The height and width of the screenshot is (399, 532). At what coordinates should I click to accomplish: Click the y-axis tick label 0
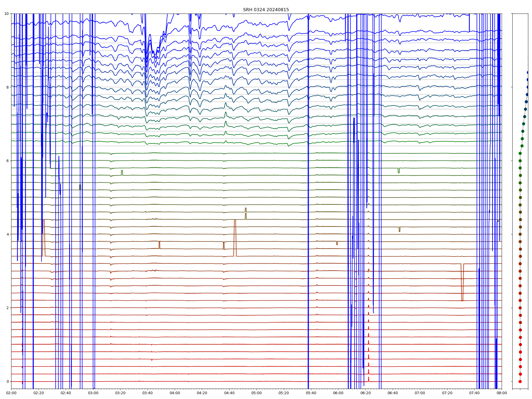(8, 381)
